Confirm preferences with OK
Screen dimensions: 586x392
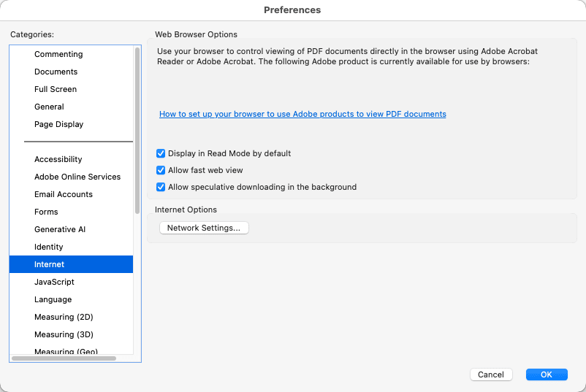point(547,374)
